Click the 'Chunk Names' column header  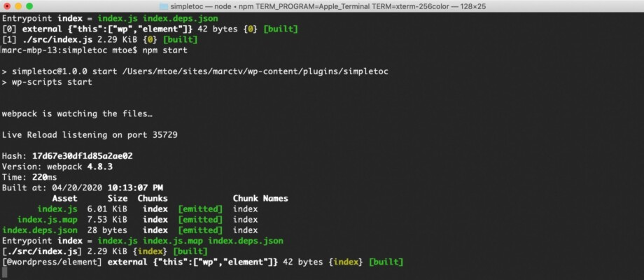tap(260, 198)
